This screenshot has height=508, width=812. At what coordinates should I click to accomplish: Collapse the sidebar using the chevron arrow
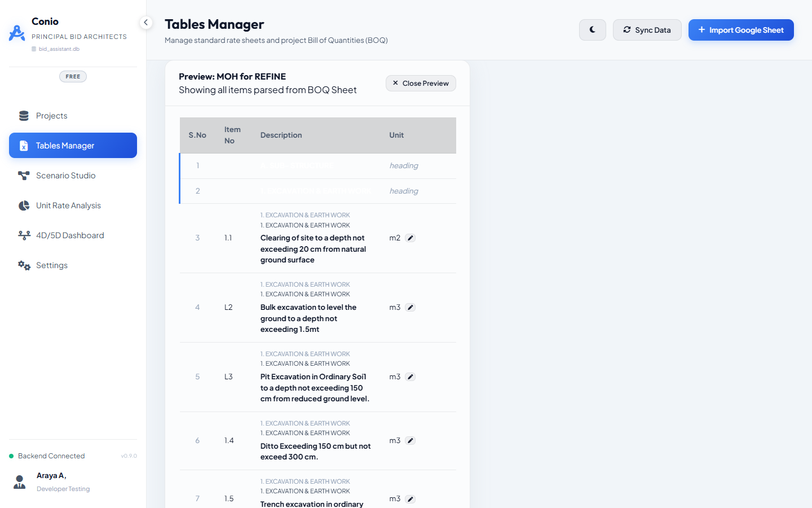tap(145, 23)
